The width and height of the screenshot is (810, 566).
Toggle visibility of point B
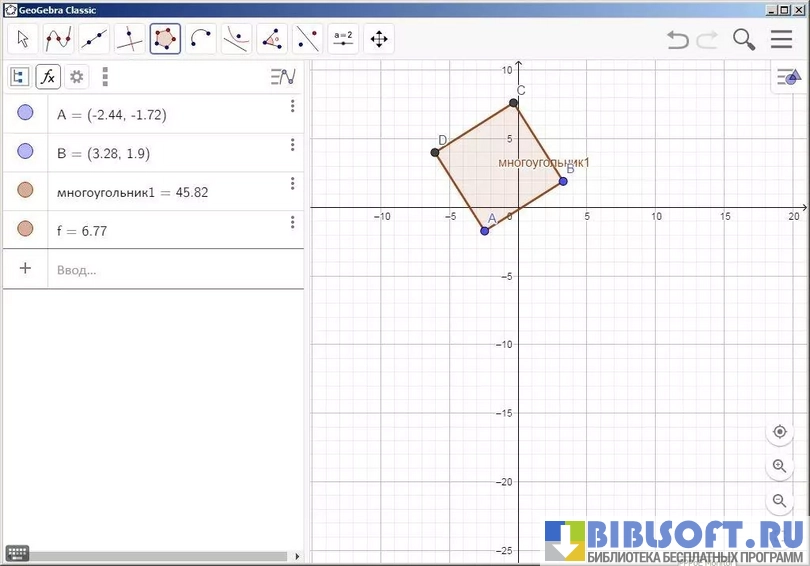coord(26,151)
